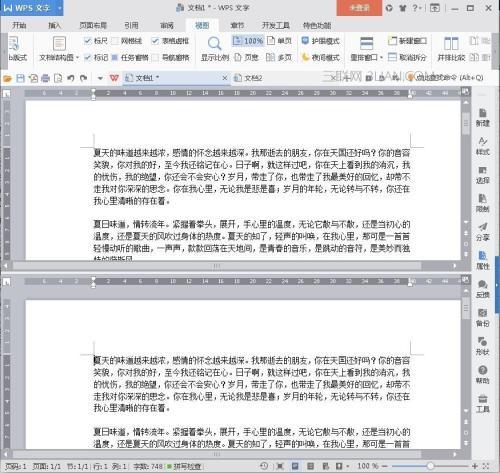The height and width of the screenshot is (473, 500).
Task: Click the print icon in quick toolbar
Action: click(x=45, y=78)
